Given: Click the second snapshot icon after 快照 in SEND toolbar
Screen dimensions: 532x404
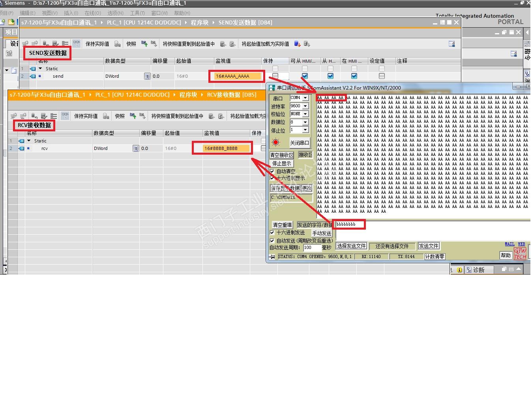Looking at the screenshot, I should point(154,44).
